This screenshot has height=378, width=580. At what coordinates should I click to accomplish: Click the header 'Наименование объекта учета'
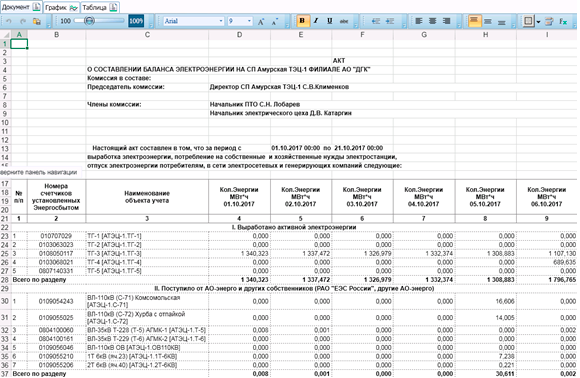click(x=147, y=197)
